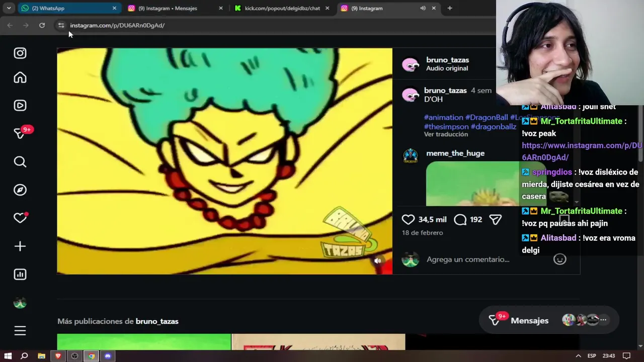Image resolution: width=644 pixels, height=362 pixels.
Task: Switch to OBS Studio in the taskbar
Action: [75, 356]
